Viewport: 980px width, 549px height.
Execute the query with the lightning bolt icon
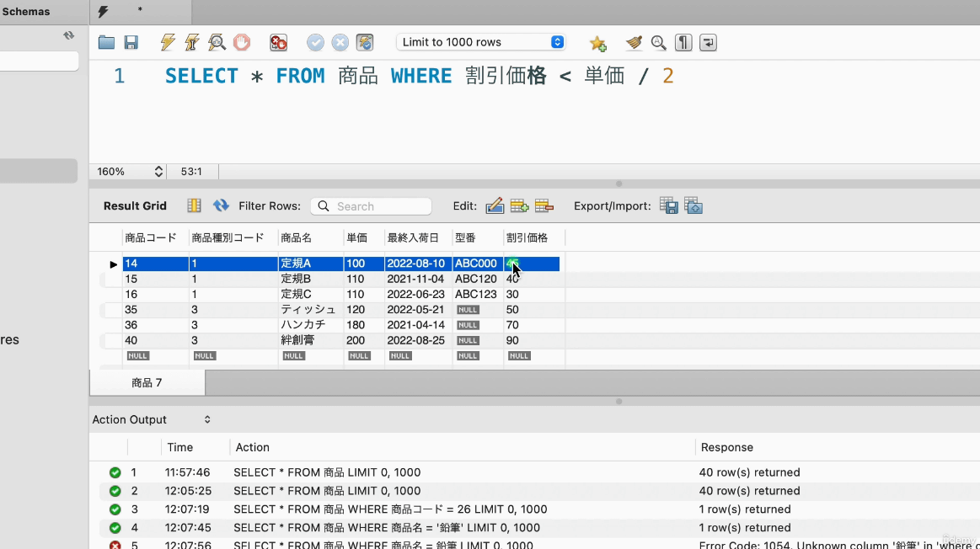(168, 42)
